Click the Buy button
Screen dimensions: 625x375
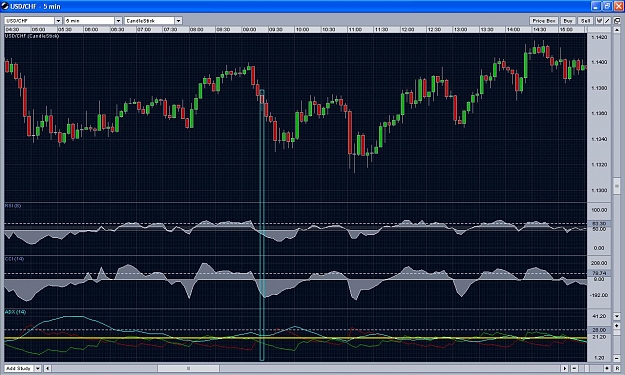(x=568, y=21)
